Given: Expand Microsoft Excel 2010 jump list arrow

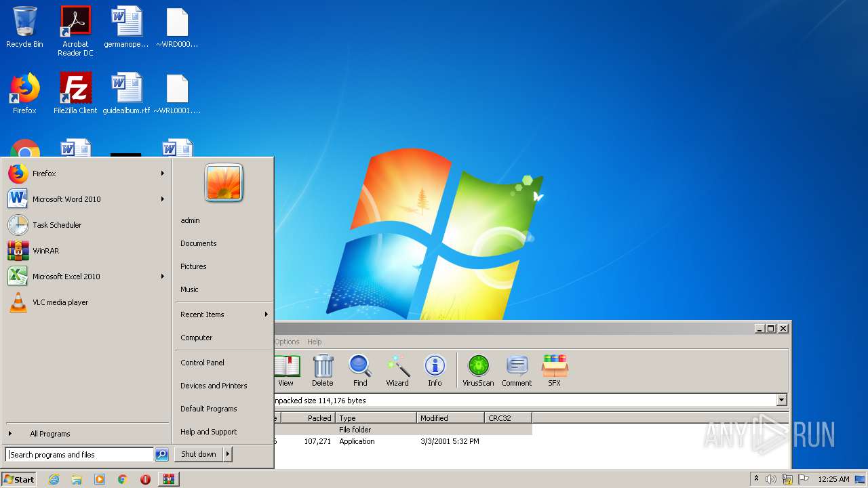Looking at the screenshot, I should click(x=163, y=277).
